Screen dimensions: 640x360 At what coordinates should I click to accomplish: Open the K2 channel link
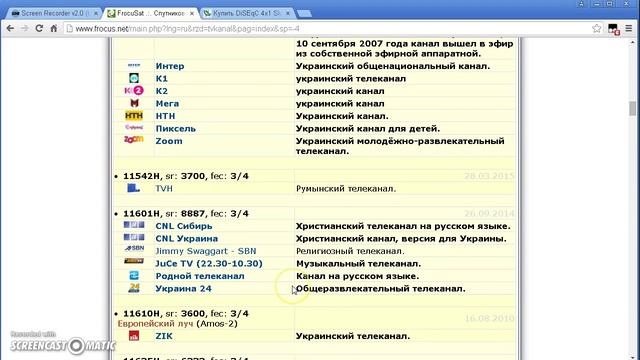[162, 91]
